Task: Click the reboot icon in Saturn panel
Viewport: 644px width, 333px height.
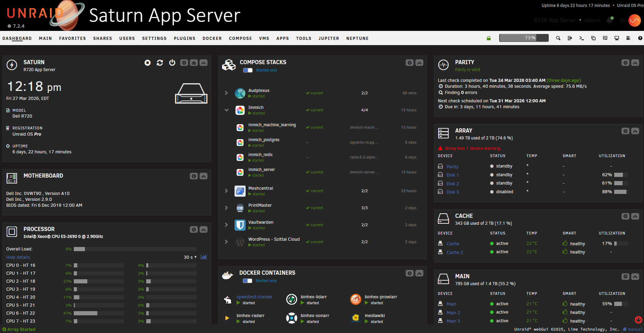Action: [160, 63]
